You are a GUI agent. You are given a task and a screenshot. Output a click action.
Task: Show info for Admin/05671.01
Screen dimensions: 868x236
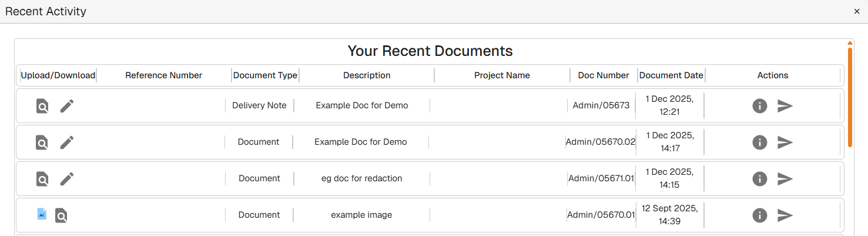tap(760, 179)
